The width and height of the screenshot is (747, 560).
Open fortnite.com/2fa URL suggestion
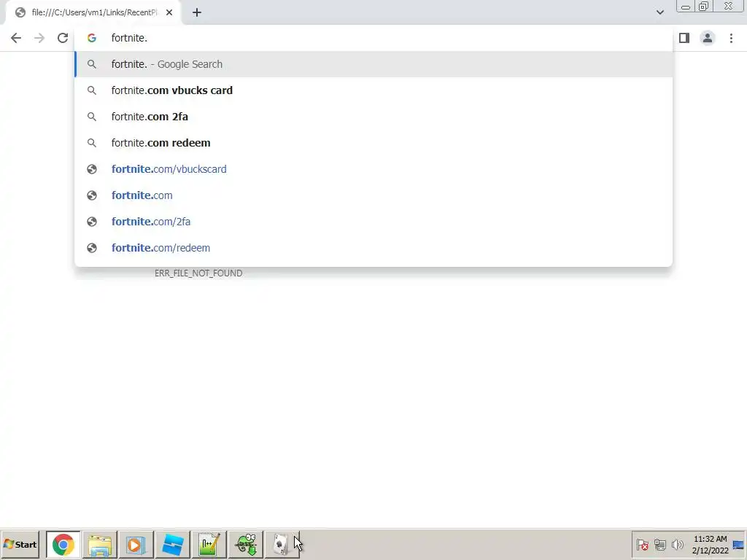pyautogui.click(x=373, y=222)
